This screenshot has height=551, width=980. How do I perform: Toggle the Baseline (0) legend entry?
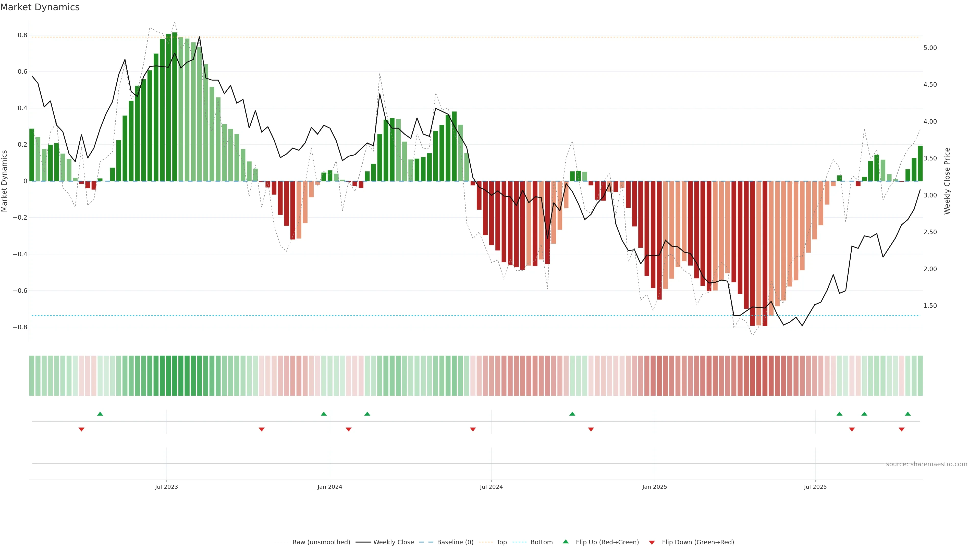pos(455,542)
